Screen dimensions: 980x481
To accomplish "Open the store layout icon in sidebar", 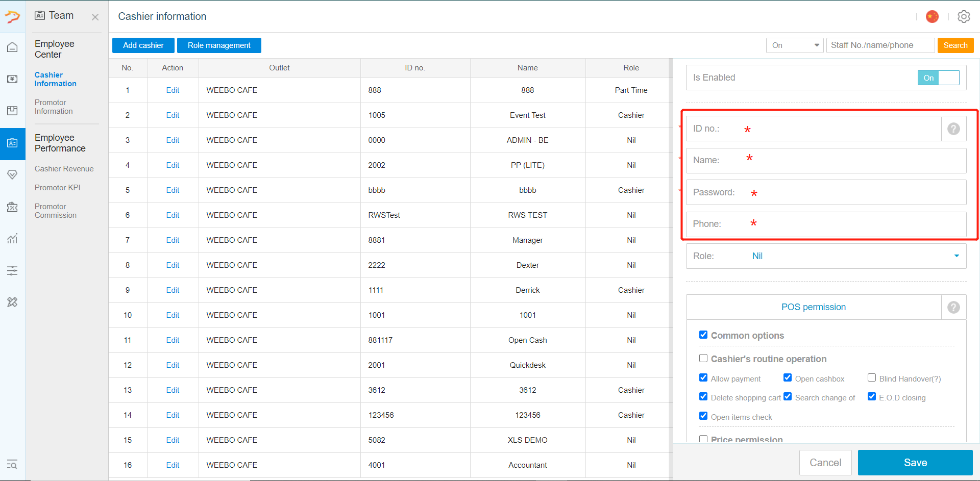I will pyautogui.click(x=12, y=111).
